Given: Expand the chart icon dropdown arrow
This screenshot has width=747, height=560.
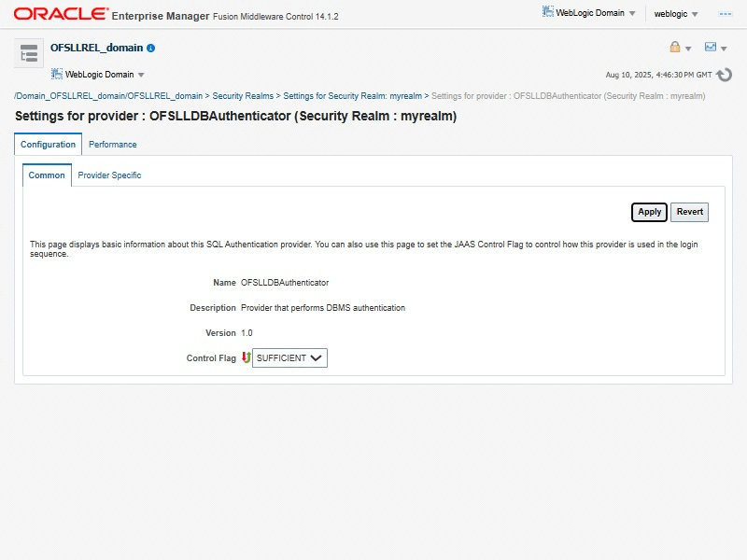Looking at the screenshot, I should 724,49.
